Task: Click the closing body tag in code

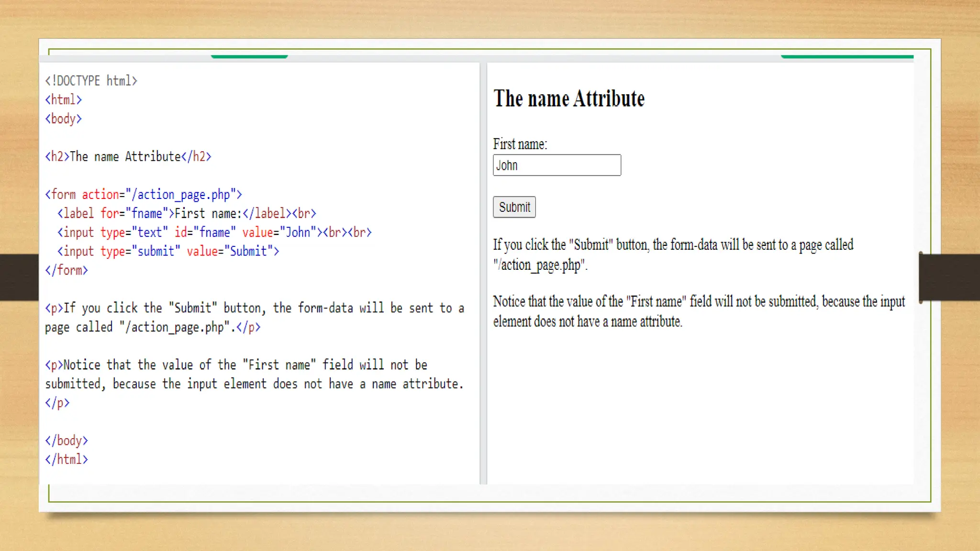Action: point(67,441)
